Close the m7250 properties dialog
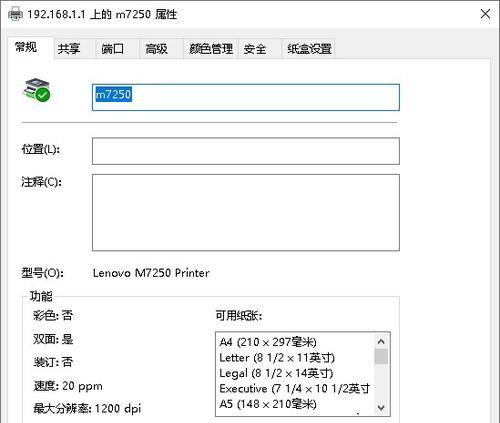The height and width of the screenshot is (423, 500). [485, 14]
